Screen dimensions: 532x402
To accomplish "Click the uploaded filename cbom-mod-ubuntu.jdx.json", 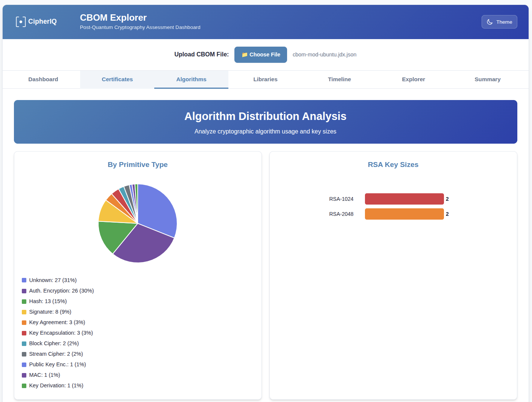I will 324,55.
